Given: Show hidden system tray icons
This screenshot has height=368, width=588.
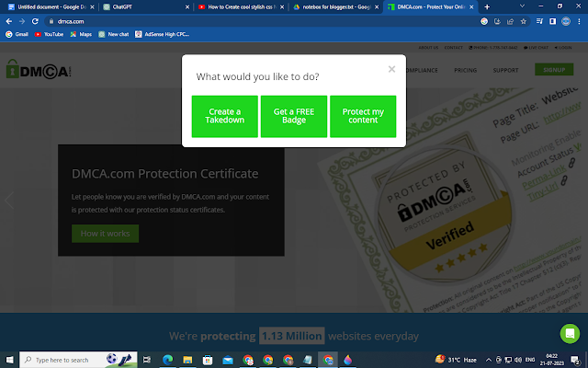Looking at the screenshot, I should (488, 360).
